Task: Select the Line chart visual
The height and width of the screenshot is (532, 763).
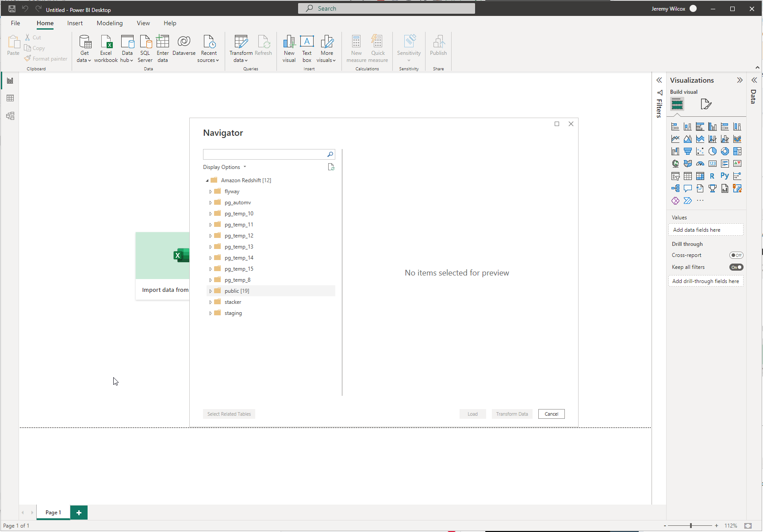Action: point(675,139)
